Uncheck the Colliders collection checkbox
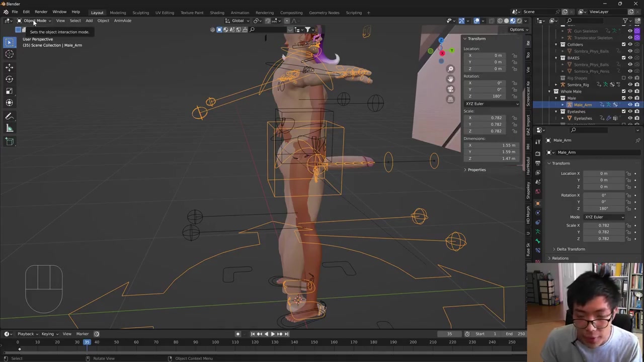 pos(623,44)
